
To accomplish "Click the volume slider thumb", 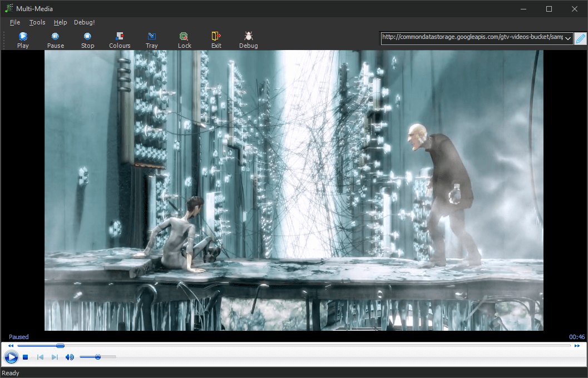I will point(98,357).
